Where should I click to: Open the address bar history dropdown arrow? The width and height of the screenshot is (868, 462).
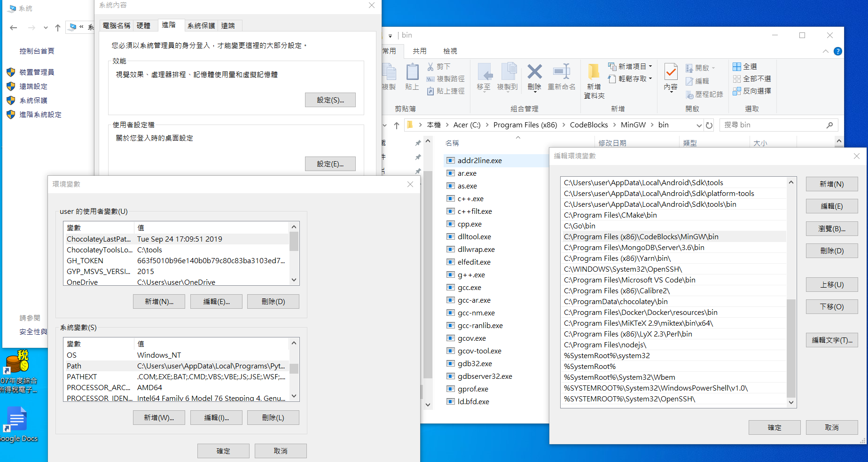[x=699, y=125]
